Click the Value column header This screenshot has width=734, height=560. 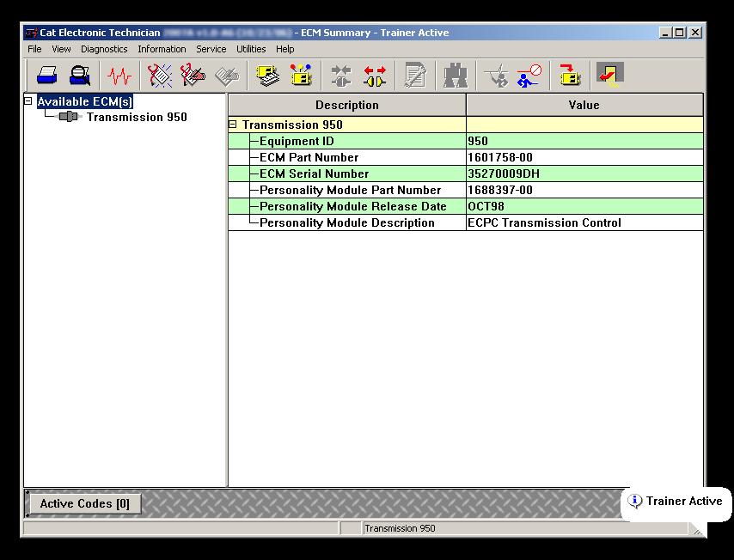click(584, 105)
